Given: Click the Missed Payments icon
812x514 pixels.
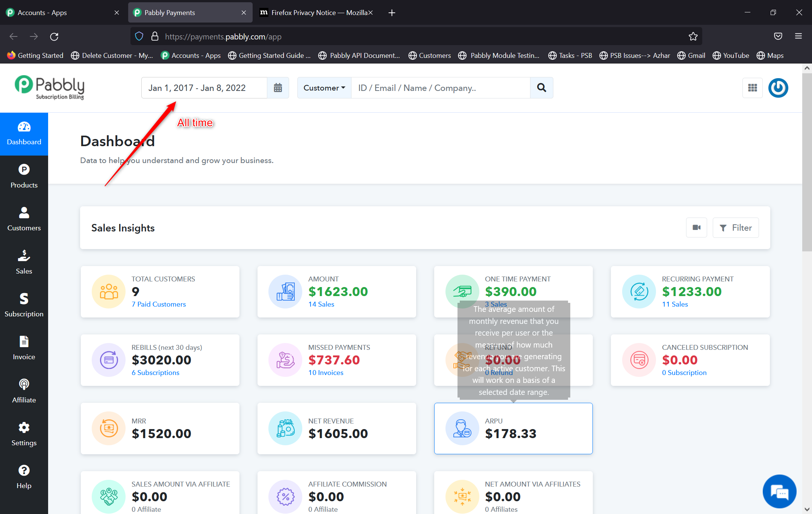Looking at the screenshot, I should [x=285, y=360].
